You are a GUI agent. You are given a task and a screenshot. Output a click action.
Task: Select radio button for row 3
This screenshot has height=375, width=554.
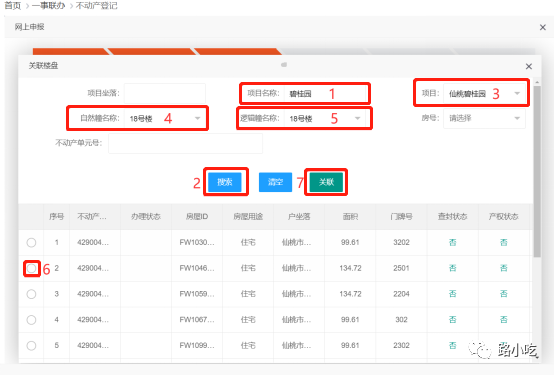(x=31, y=294)
